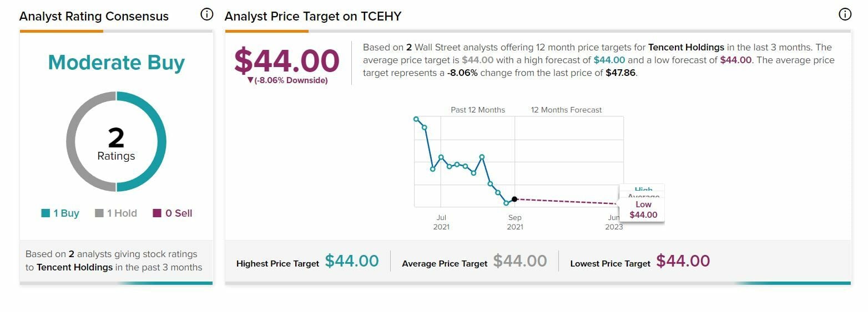Click the Analyst Rating Consensus info icon
Screen dimensions: 868x312
click(206, 15)
